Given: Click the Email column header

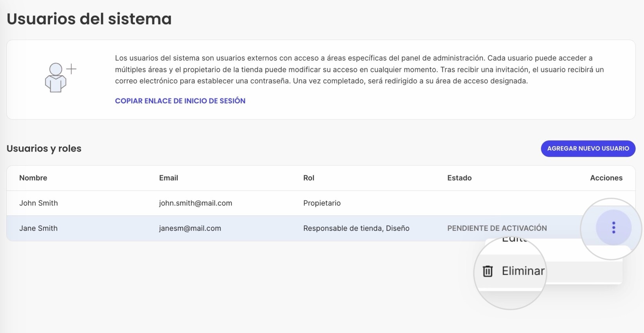Looking at the screenshot, I should 169,178.
